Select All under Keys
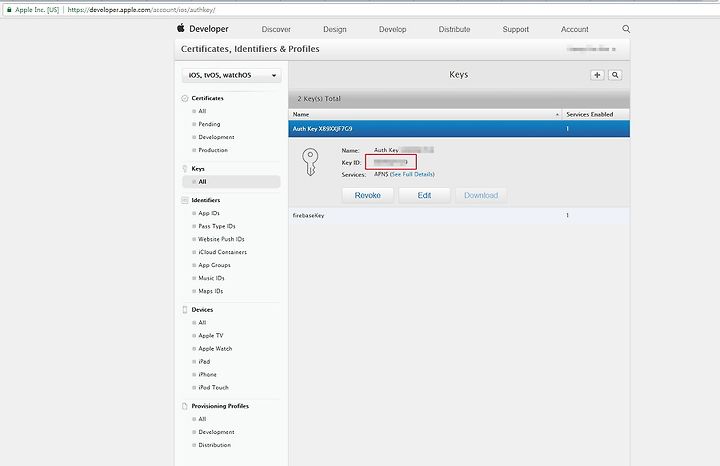 click(231, 182)
